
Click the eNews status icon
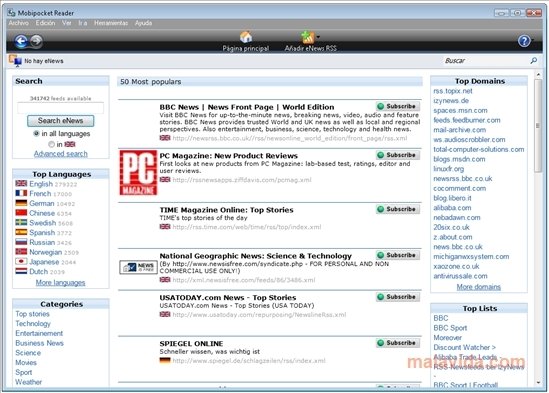click(15, 61)
